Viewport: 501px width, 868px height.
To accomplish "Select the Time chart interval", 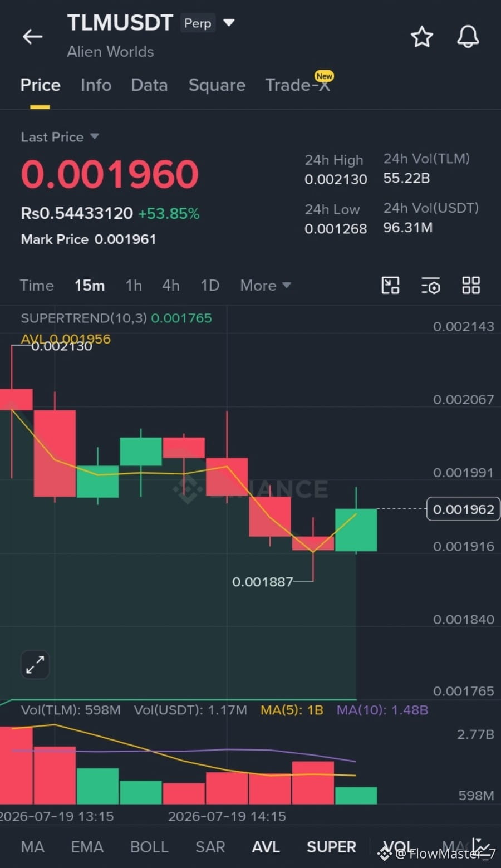I will click(37, 285).
